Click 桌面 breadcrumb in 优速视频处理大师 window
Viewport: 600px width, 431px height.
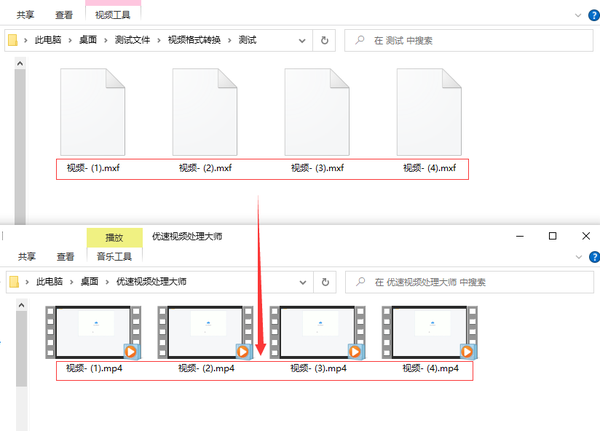[90, 282]
